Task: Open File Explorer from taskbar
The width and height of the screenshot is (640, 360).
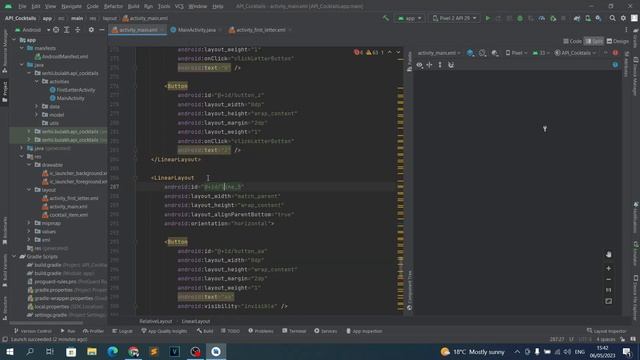Action: 91,351
